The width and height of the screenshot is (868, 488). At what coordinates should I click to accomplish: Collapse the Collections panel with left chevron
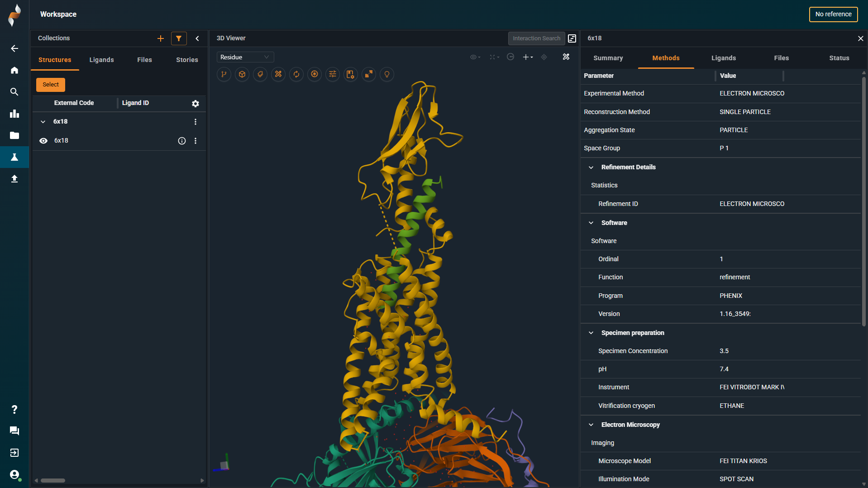click(197, 38)
